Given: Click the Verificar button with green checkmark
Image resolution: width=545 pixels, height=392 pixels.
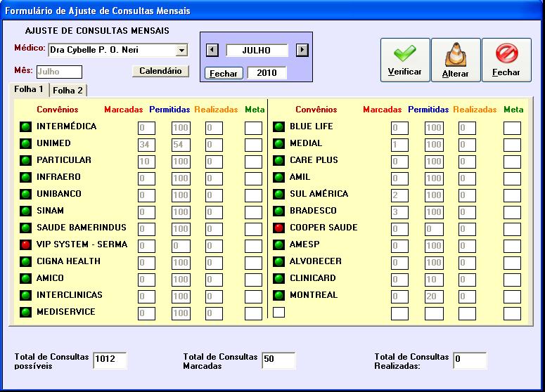Looking at the screenshot, I should point(405,60).
